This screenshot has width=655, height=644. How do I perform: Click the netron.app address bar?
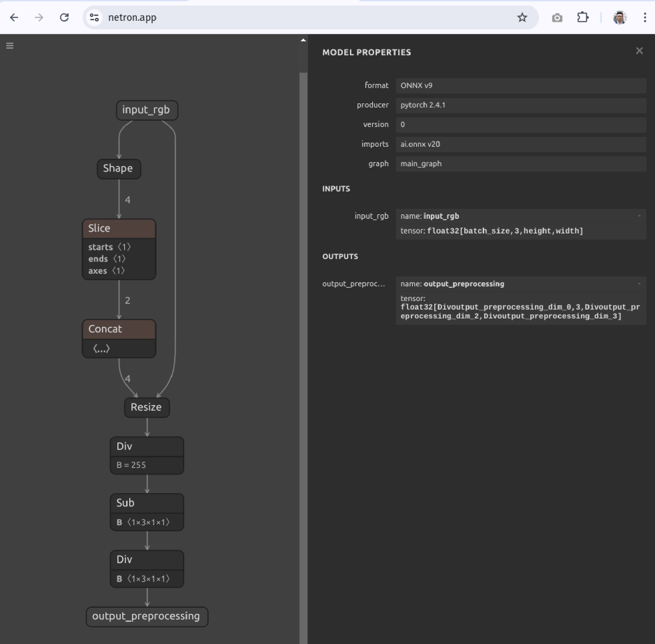310,17
